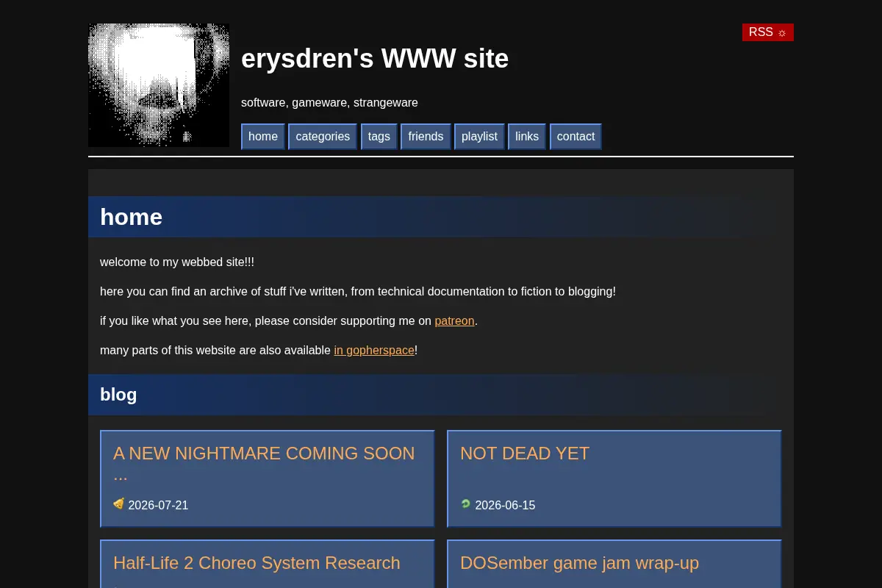The width and height of the screenshot is (882, 588).
Task: Click the date text 2026-07-21
Action: pos(158,506)
